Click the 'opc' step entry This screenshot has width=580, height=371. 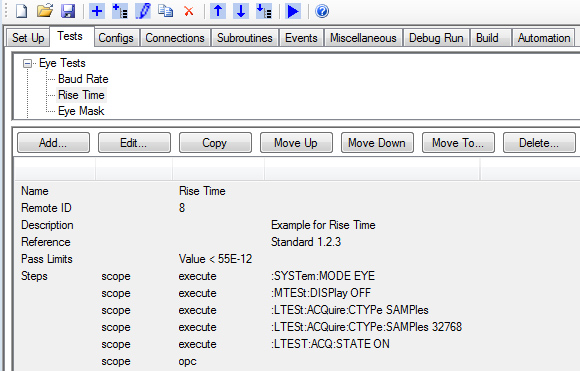coord(188,361)
